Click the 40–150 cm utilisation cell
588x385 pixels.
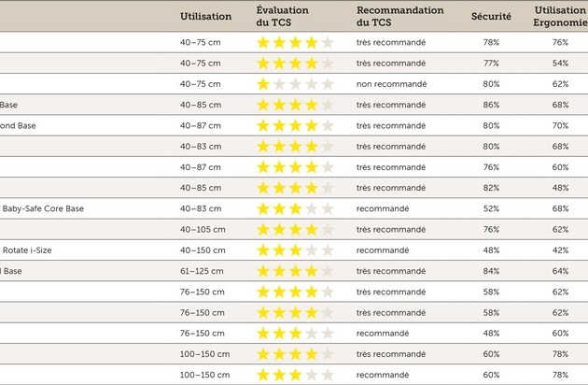click(202, 250)
